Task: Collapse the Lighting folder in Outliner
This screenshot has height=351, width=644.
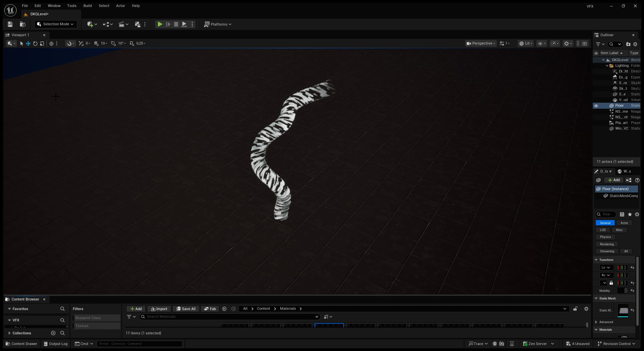Action: (607, 66)
